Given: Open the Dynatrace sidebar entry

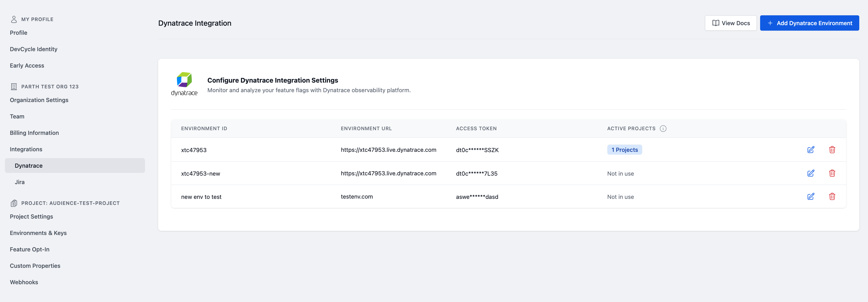Looking at the screenshot, I should click(x=28, y=165).
